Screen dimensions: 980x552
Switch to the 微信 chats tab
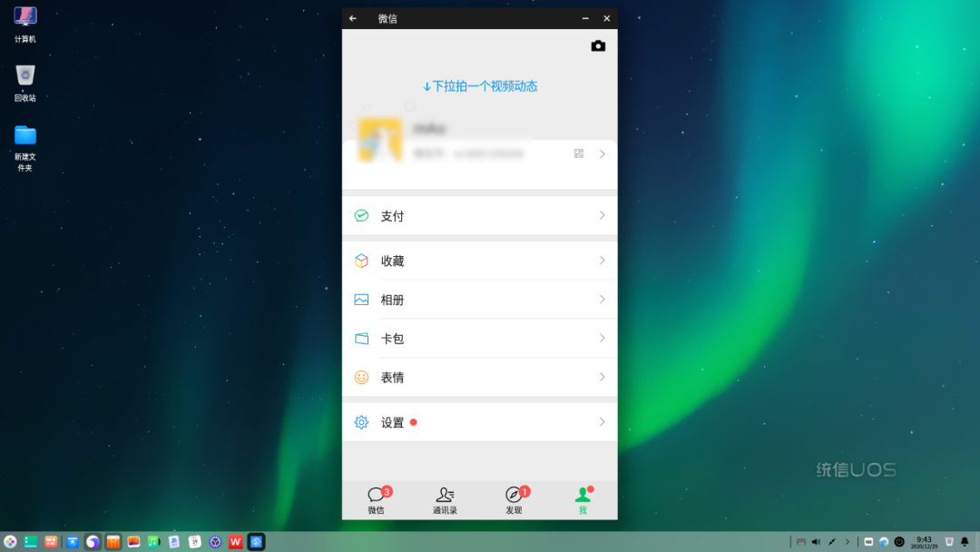(377, 500)
